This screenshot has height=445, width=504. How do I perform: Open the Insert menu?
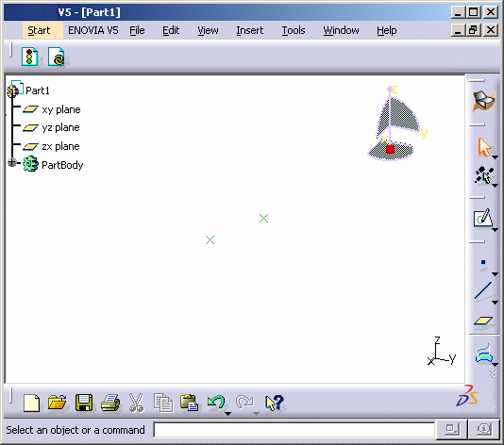click(x=250, y=30)
